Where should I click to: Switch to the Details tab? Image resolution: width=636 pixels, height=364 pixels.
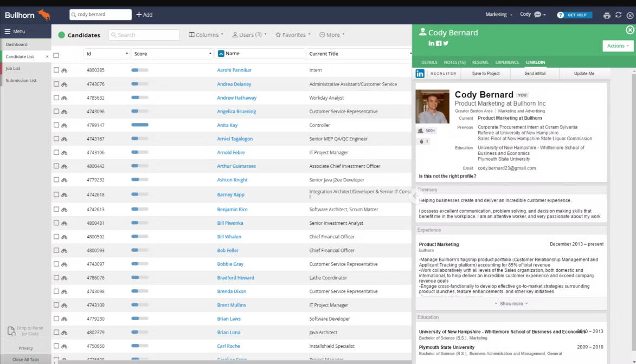pyautogui.click(x=429, y=62)
